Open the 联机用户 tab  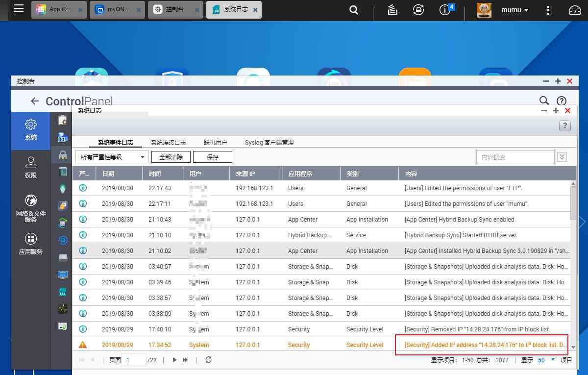pos(216,143)
